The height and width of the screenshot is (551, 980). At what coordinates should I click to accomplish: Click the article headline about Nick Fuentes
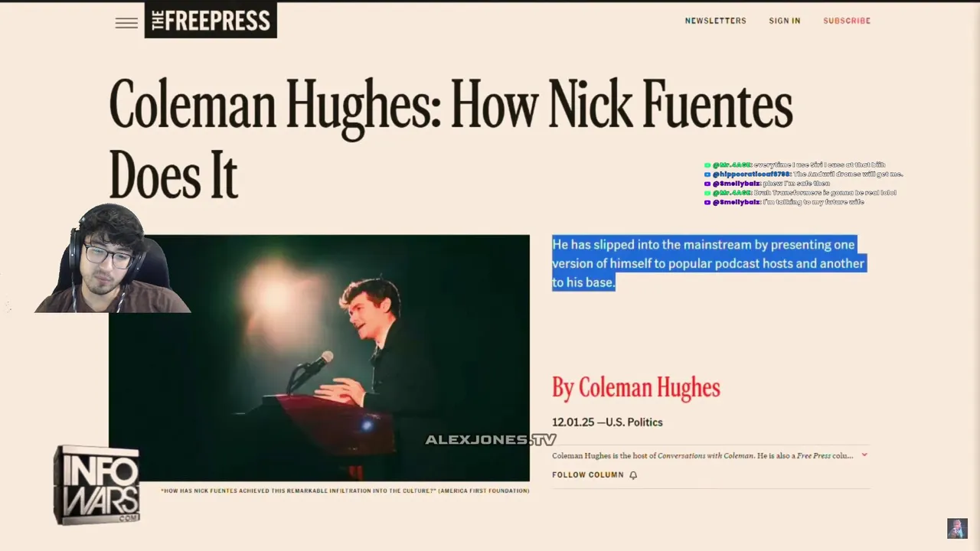pyautogui.click(x=450, y=139)
